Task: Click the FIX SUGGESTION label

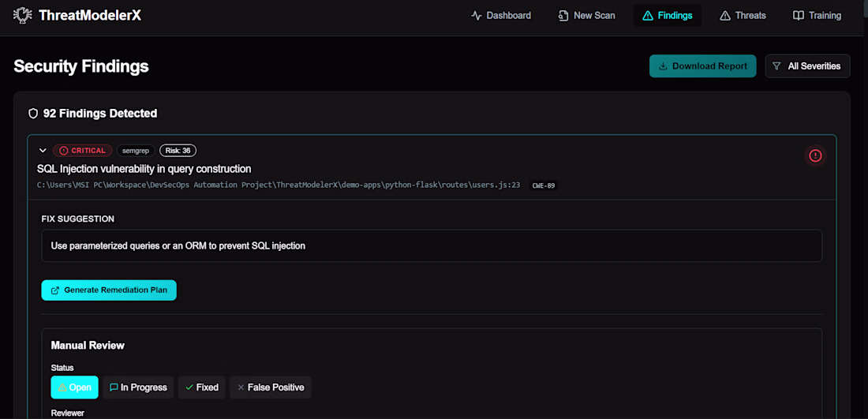Action: tap(77, 219)
